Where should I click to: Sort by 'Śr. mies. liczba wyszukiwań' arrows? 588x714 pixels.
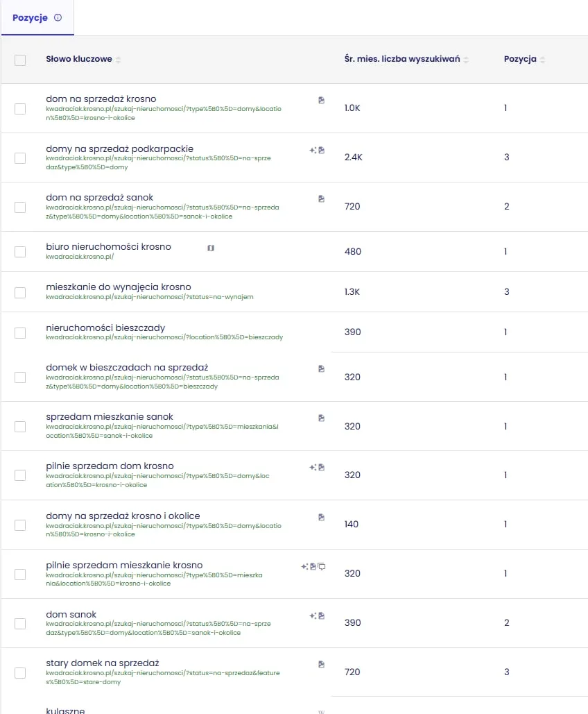pyautogui.click(x=466, y=60)
